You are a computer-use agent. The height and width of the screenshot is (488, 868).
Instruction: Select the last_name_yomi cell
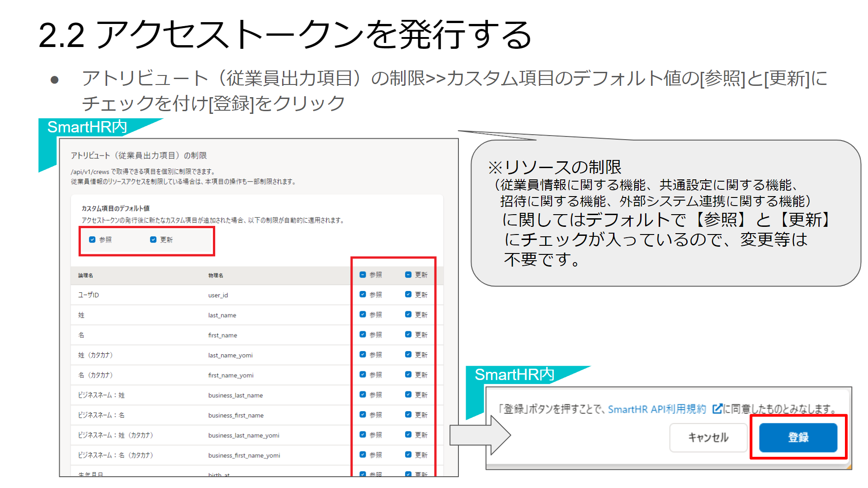(x=231, y=356)
